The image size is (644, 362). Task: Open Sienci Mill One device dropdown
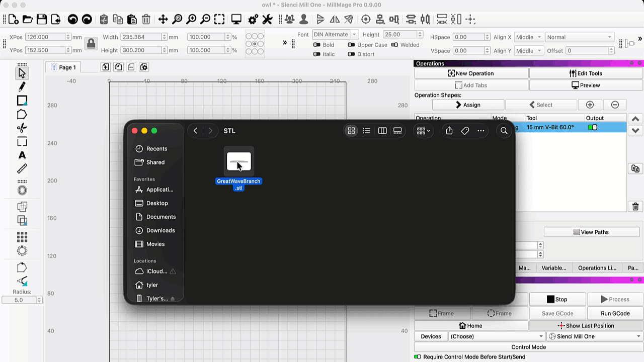click(595, 336)
